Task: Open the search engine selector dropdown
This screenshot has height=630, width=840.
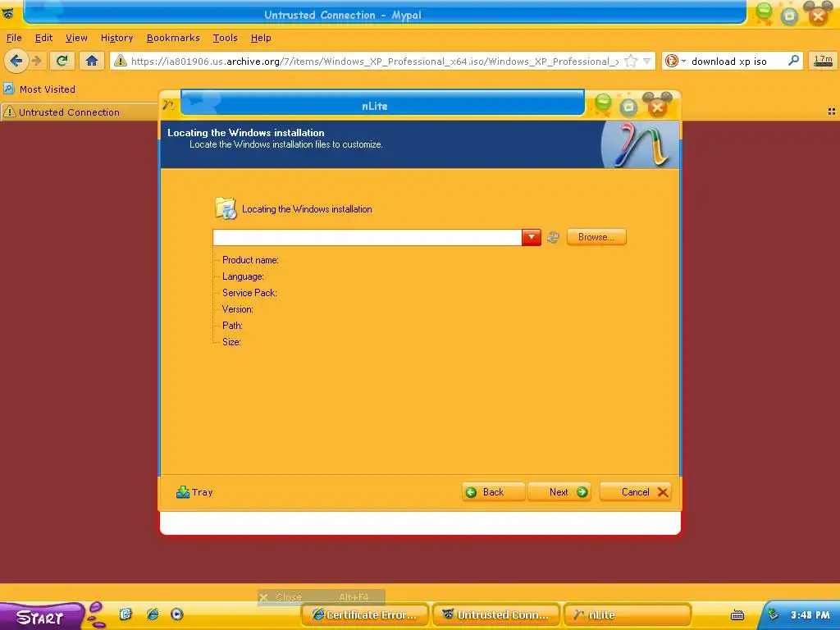Action: [x=674, y=61]
